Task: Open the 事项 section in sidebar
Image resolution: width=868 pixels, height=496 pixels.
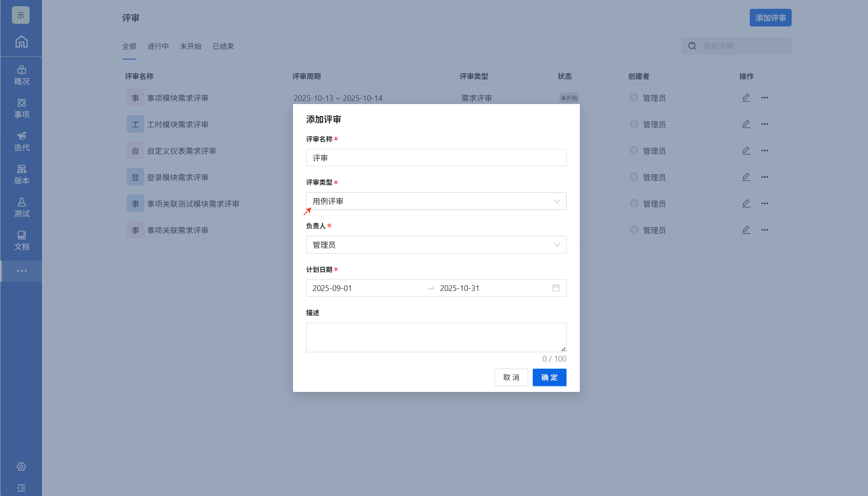Action: [21, 108]
